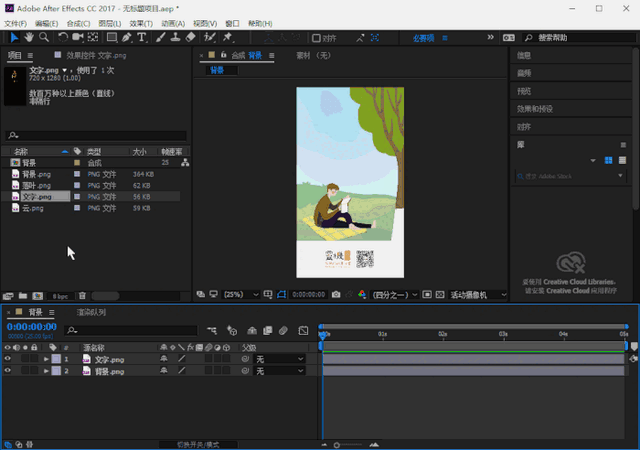Toggle transparency grid in viewer

[x=440, y=294]
